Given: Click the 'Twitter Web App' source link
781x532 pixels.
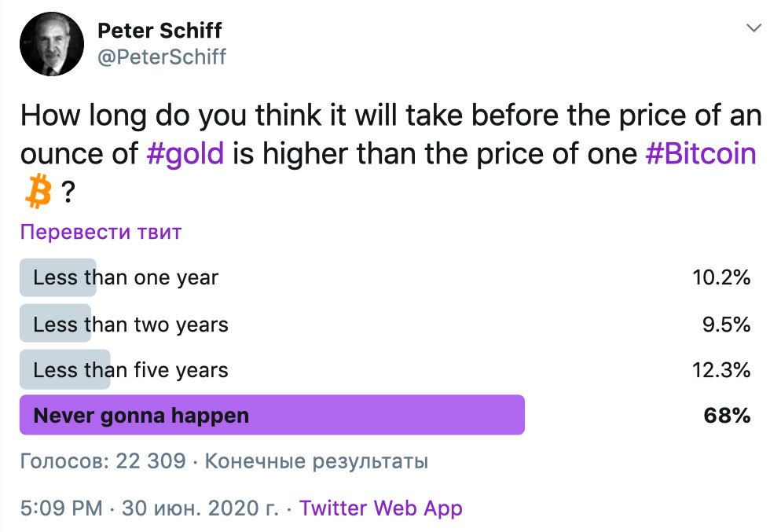Looking at the screenshot, I should pos(381,508).
